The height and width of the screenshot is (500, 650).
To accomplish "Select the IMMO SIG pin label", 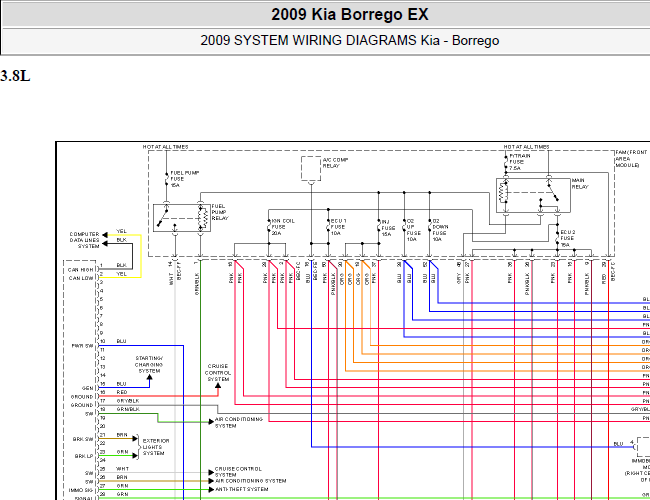I will pyautogui.click(x=81, y=490).
